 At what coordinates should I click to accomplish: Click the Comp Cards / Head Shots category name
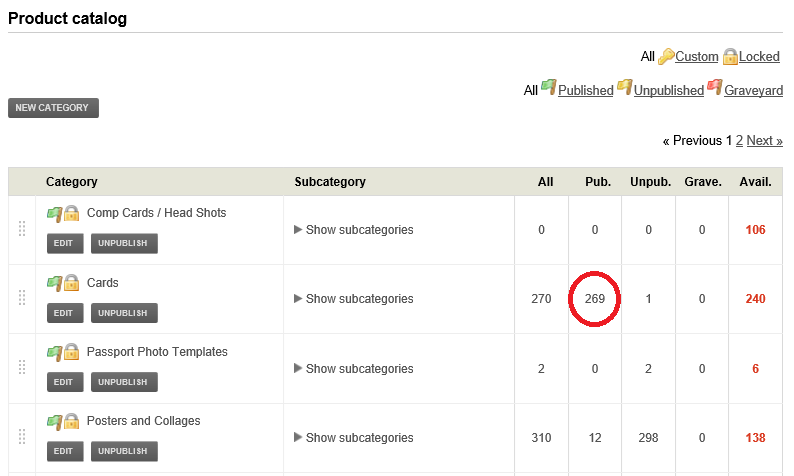point(156,213)
